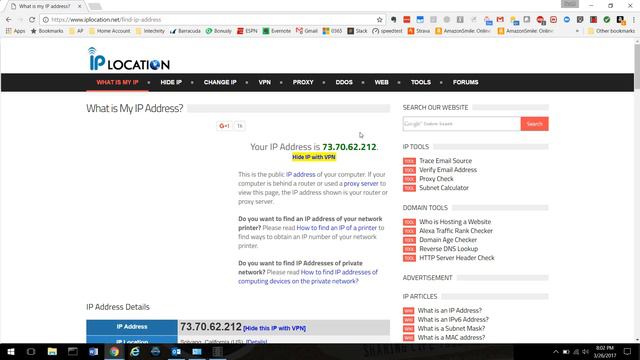
Task: Open the WEB menu item
Action: (382, 82)
